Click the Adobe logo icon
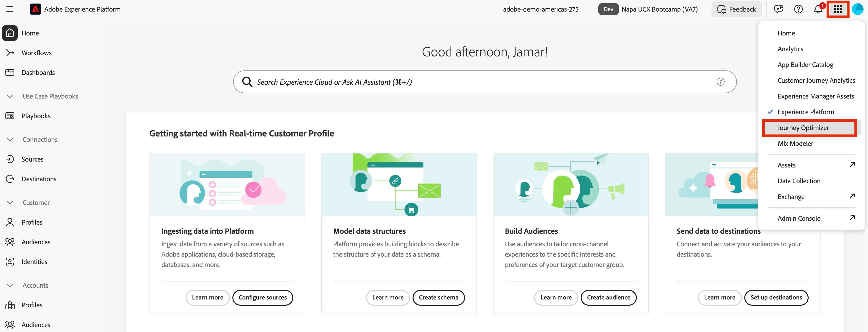Image resolution: width=868 pixels, height=332 pixels. (x=35, y=9)
